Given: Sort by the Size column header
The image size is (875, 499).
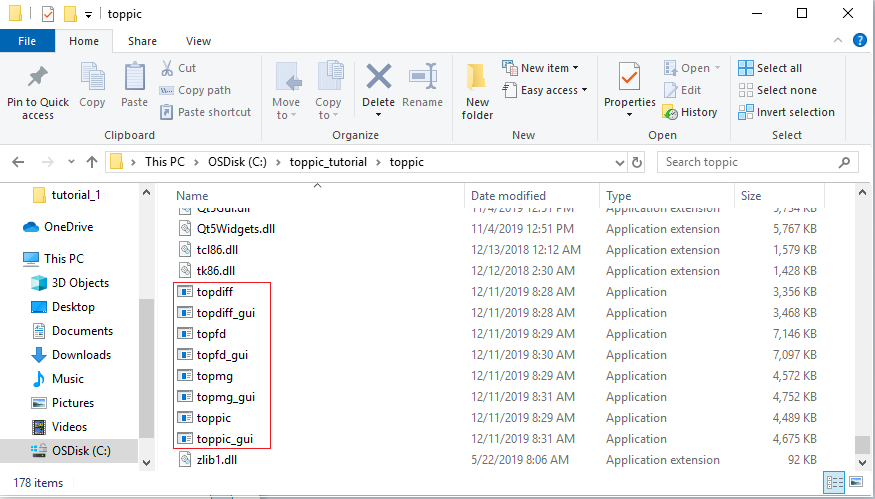Looking at the screenshot, I should coord(751,196).
